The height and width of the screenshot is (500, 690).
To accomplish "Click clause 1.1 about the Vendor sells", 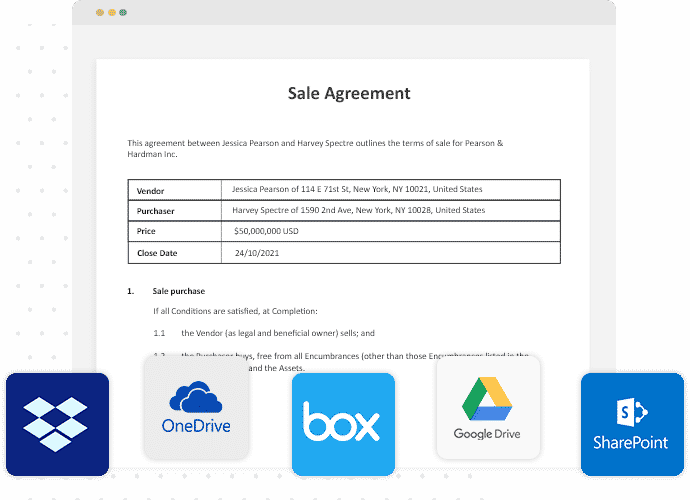I will tap(264, 333).
